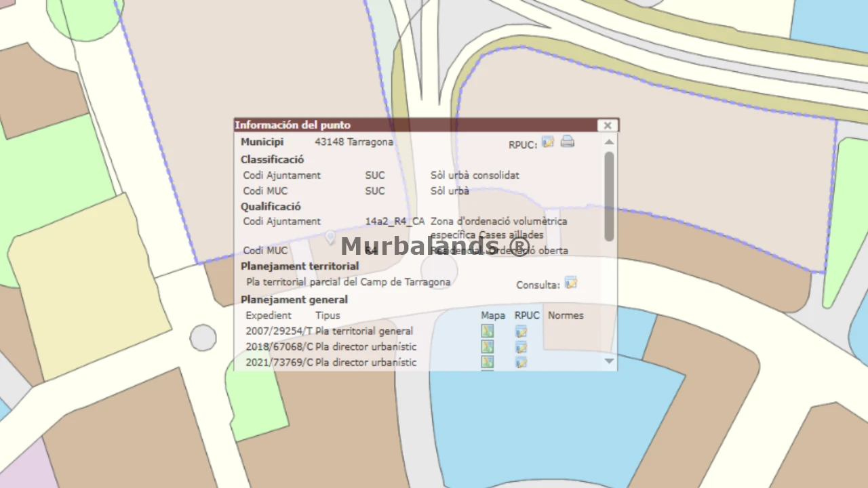Click the scrollbar up arrow in popup

(x=609, y=142)
